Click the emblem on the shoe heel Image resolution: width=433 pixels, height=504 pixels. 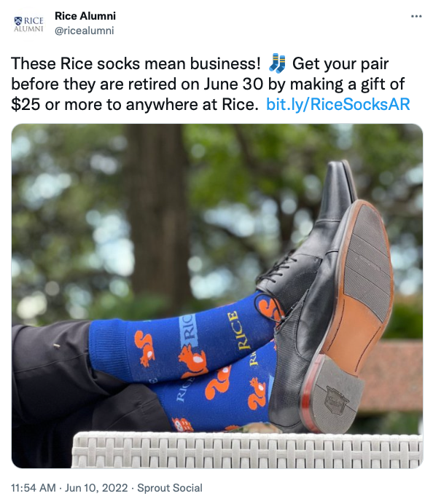click(336, 400)
